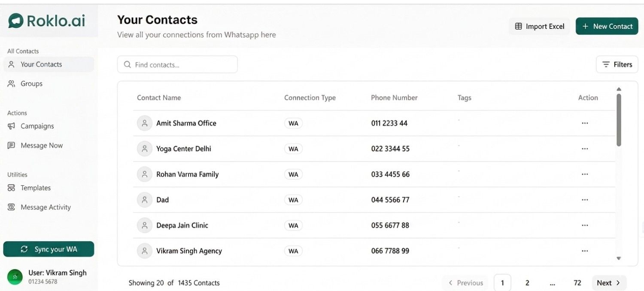Click WA badge for Vikram Singh Agency
Image resolution: width=644 pixels, height=291 pixels.
[293, 251]
